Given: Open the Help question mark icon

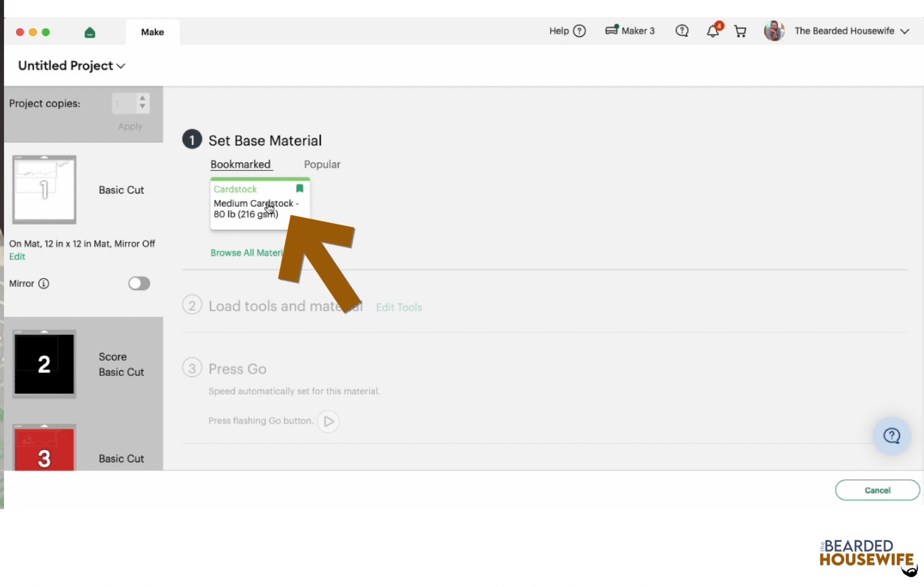Looking at the screenshot, I should tap(579, 31).
